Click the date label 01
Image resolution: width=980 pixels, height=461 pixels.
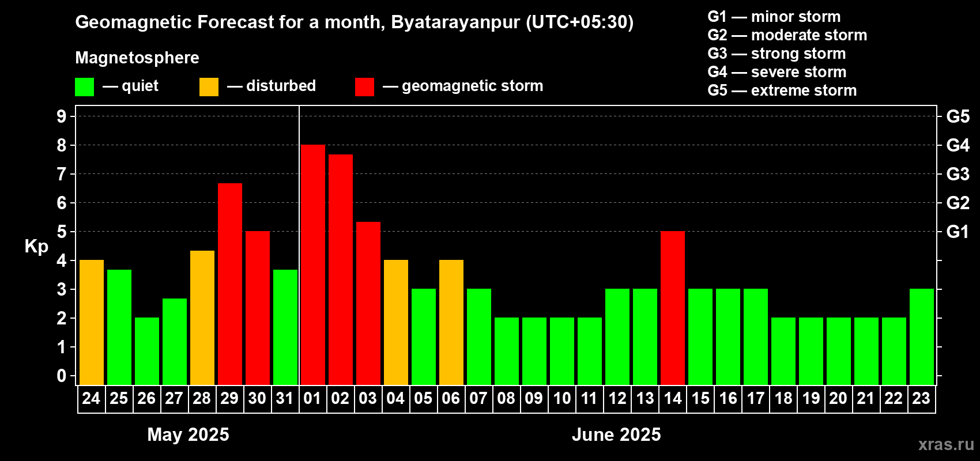coord(312,398)
